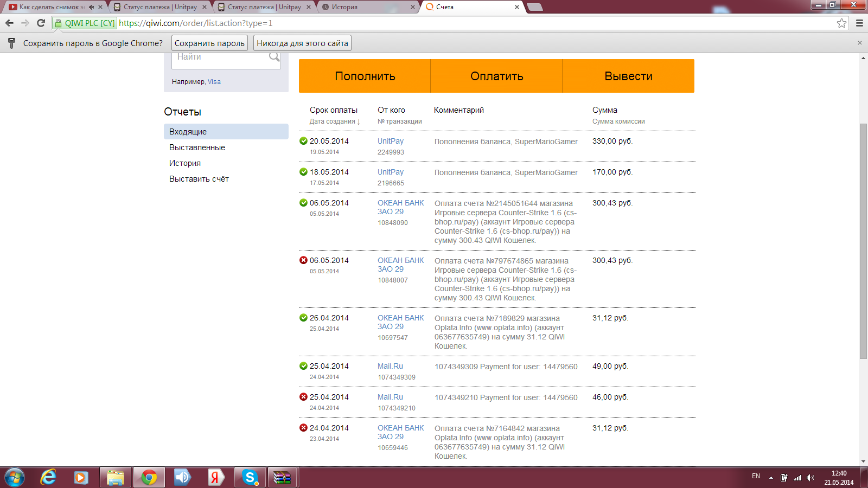Open Mail.Ru link for transaction 1074349210
Screen dimensions: 868x488
tap(390, 397)
